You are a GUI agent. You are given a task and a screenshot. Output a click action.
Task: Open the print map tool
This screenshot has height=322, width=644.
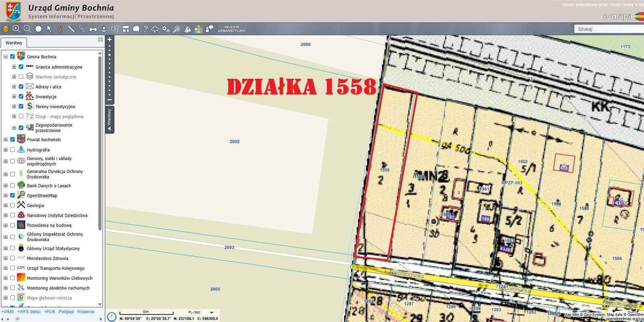coord(93,29)
